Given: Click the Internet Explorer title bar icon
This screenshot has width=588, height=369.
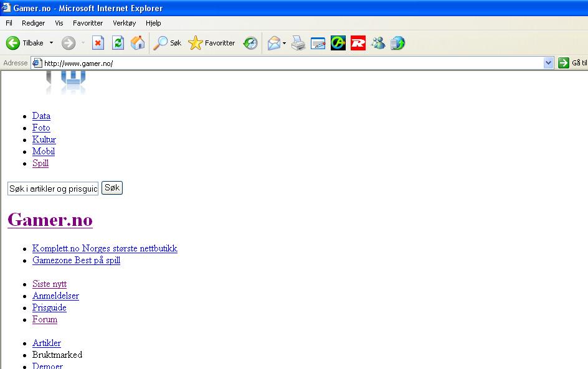Looking at the screenshot, I should (x=6, y=7).
